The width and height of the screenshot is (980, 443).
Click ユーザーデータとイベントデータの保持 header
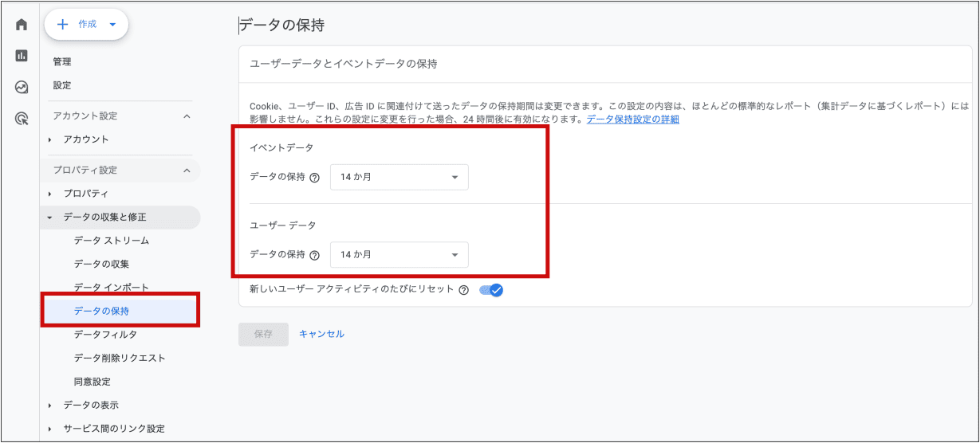[344, 64]
